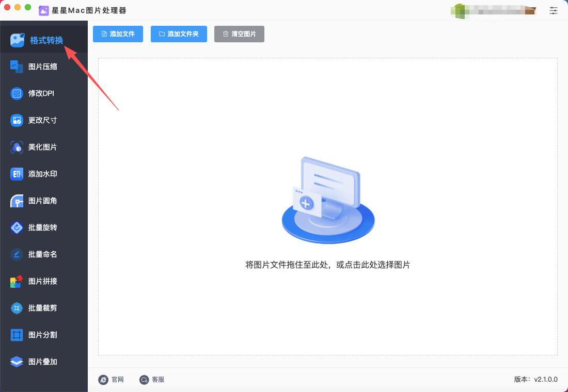Click the 图片拼接 puzzle icon

(x=17, y=281)
